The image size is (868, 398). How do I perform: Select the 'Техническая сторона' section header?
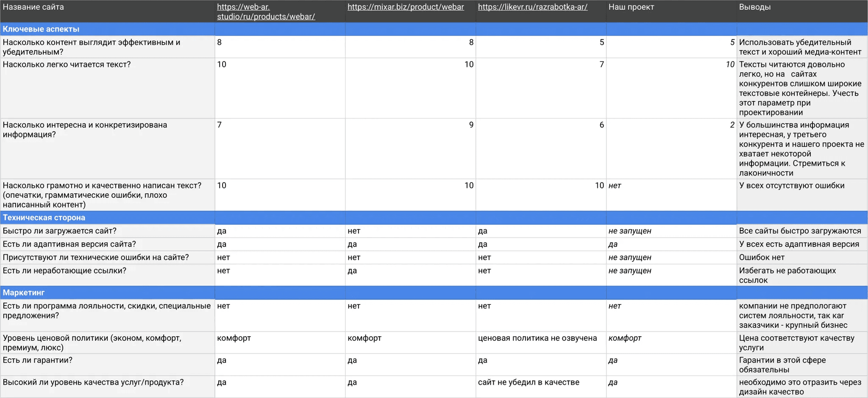click(44, 218)
